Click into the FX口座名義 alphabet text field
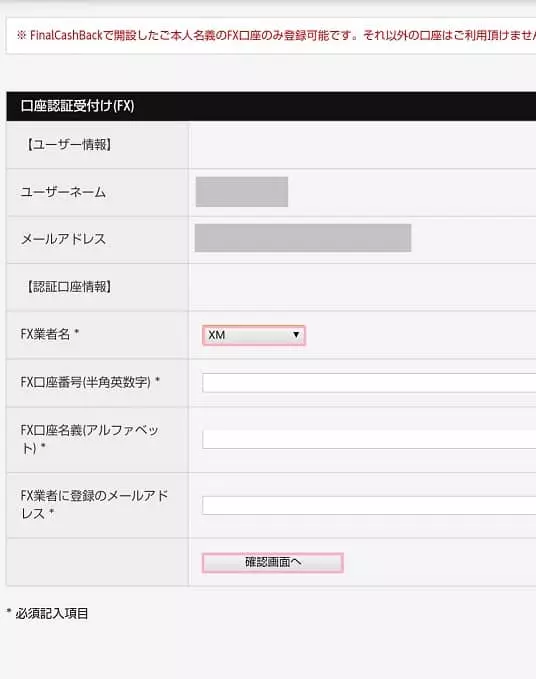This screenshot has height=679, width=536. (x=369, y=440)
